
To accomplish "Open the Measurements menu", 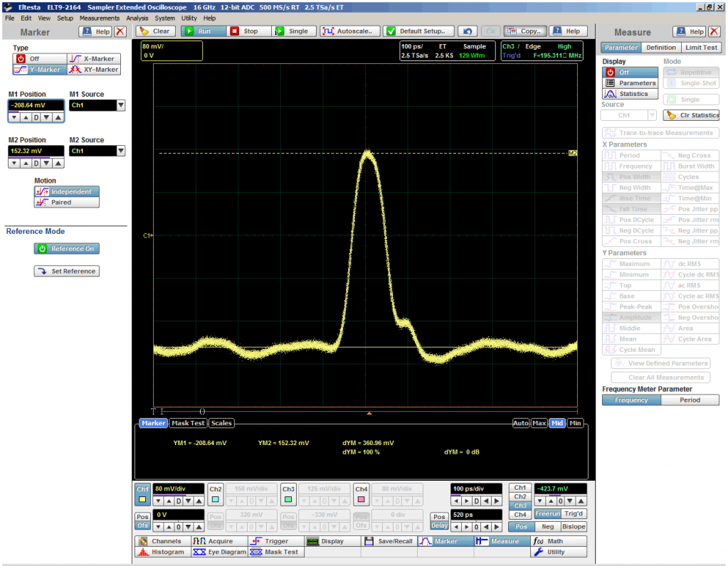I will (99, 18).
